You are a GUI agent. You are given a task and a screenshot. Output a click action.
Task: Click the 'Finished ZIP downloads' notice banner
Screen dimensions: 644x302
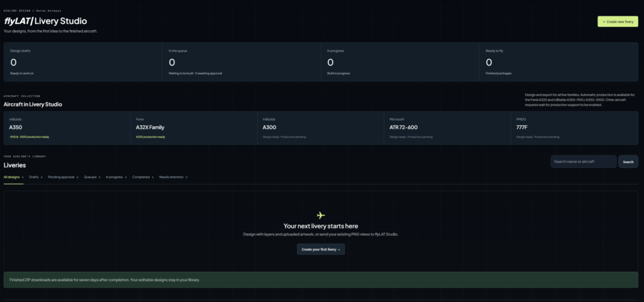(321, 280)
